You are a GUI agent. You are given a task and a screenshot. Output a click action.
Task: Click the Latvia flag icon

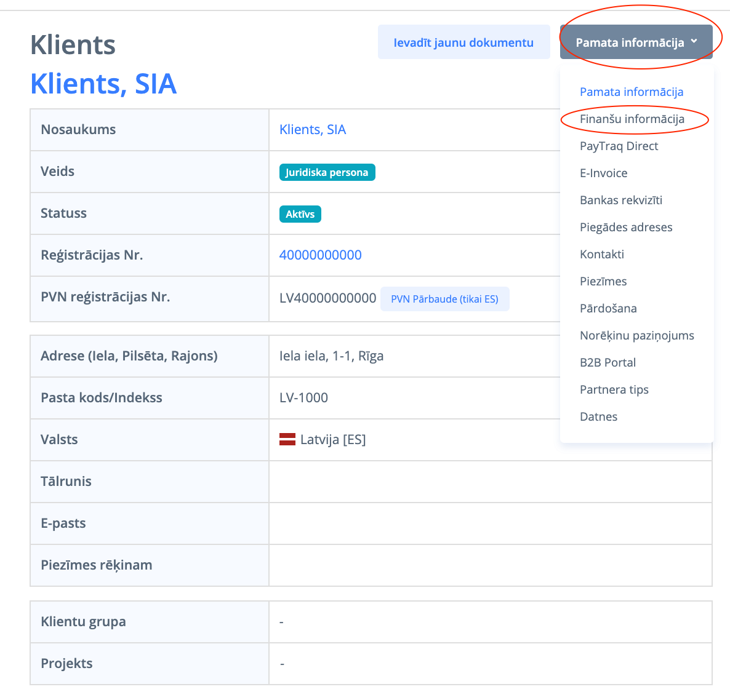click(x=287, y=439)
